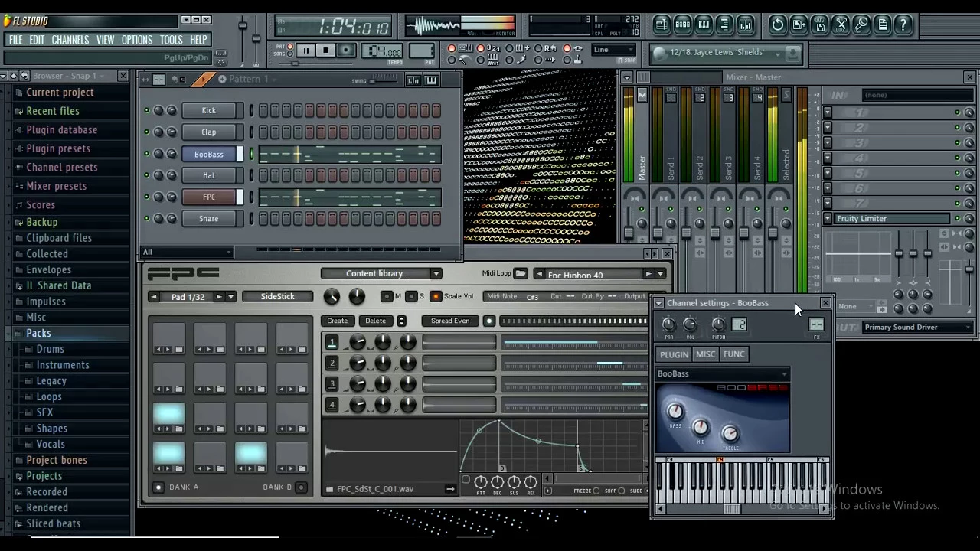The height and width of the screenshot is (551, 980).
Task: Click the FPC channel button
Action: 208,197
